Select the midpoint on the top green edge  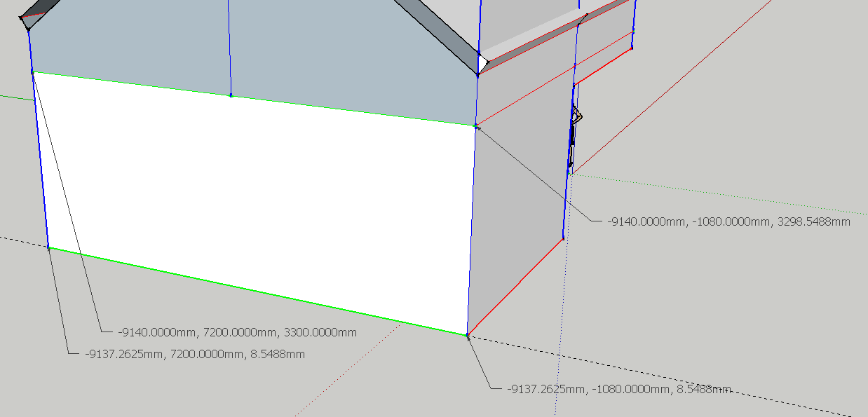[231, 95]
